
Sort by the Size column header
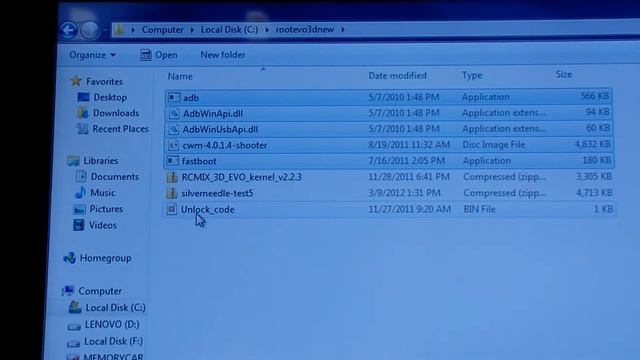point(563,74)
